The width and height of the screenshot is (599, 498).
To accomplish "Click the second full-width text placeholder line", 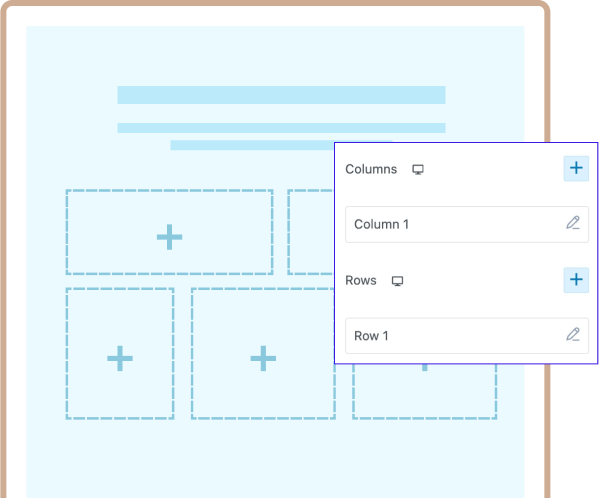I will [281, 128].
